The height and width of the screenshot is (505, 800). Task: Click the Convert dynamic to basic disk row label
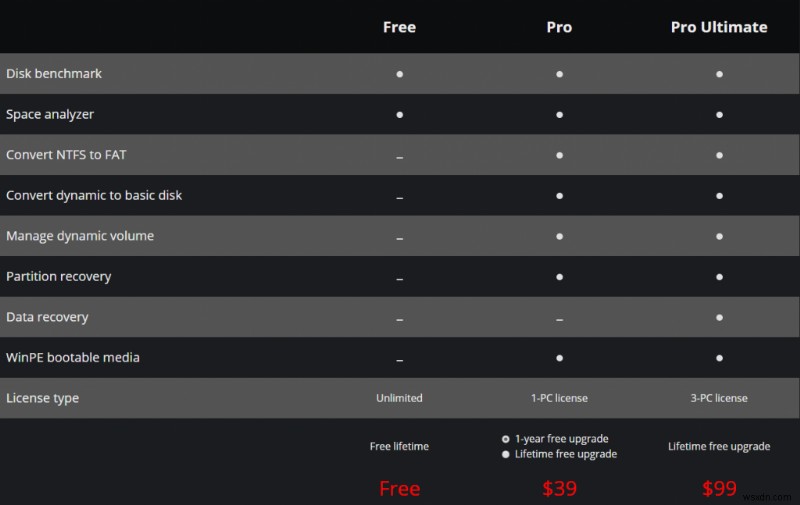tap(94, 195)
